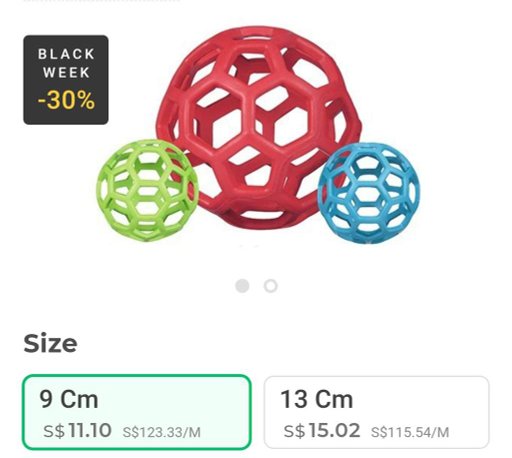The width and height of the screenshot is (512, 458).
Task: Select the first filled carousel dot
Action: point(242,286)
